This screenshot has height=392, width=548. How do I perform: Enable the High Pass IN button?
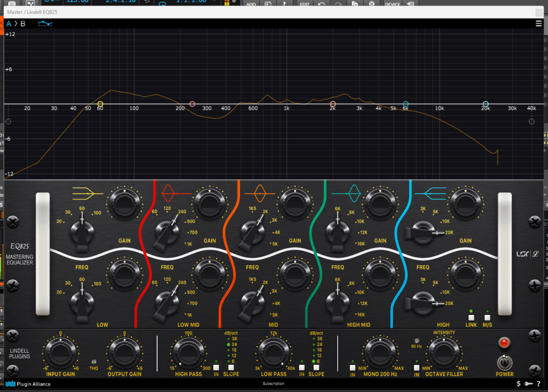(x=216, y=367)
